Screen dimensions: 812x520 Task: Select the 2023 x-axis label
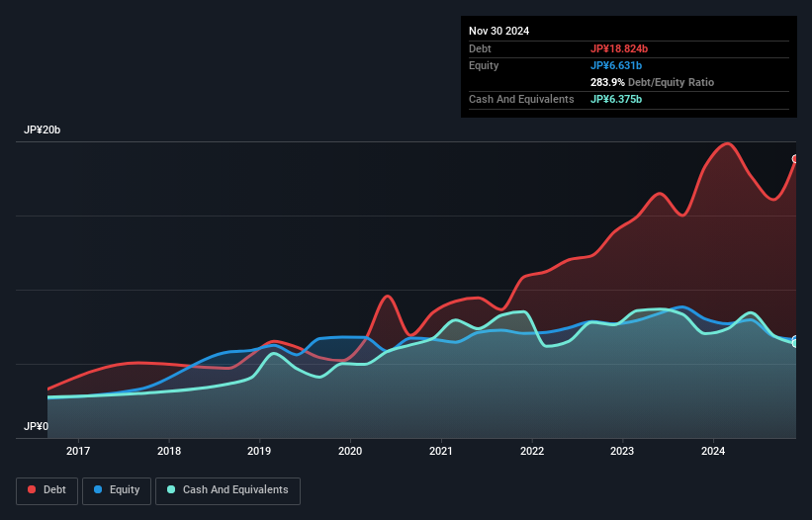point(622,451)
